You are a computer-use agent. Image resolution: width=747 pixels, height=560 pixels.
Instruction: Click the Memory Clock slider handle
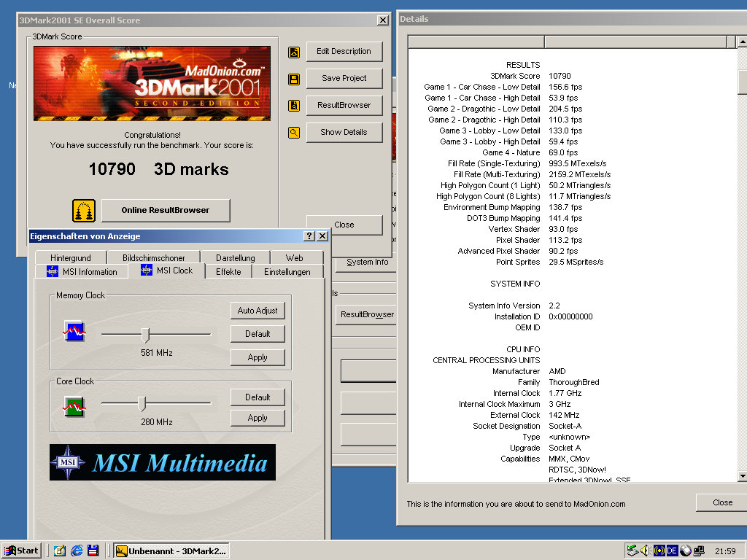[145, 335]
